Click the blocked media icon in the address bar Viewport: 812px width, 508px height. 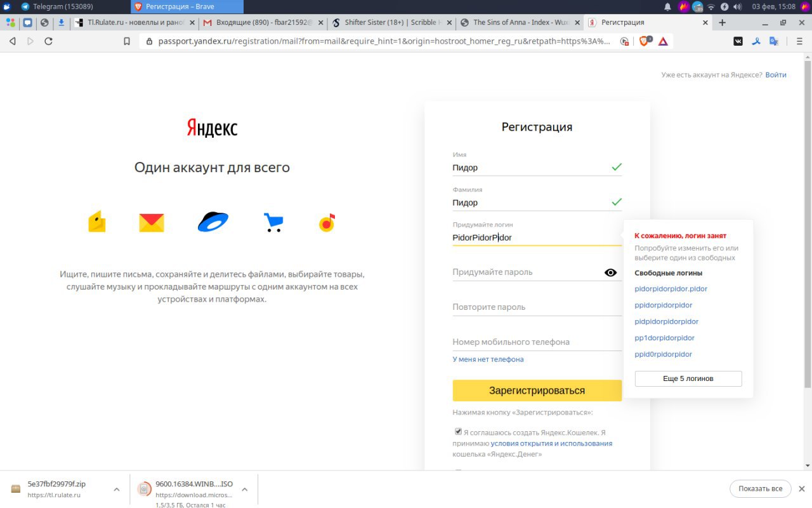624,41
